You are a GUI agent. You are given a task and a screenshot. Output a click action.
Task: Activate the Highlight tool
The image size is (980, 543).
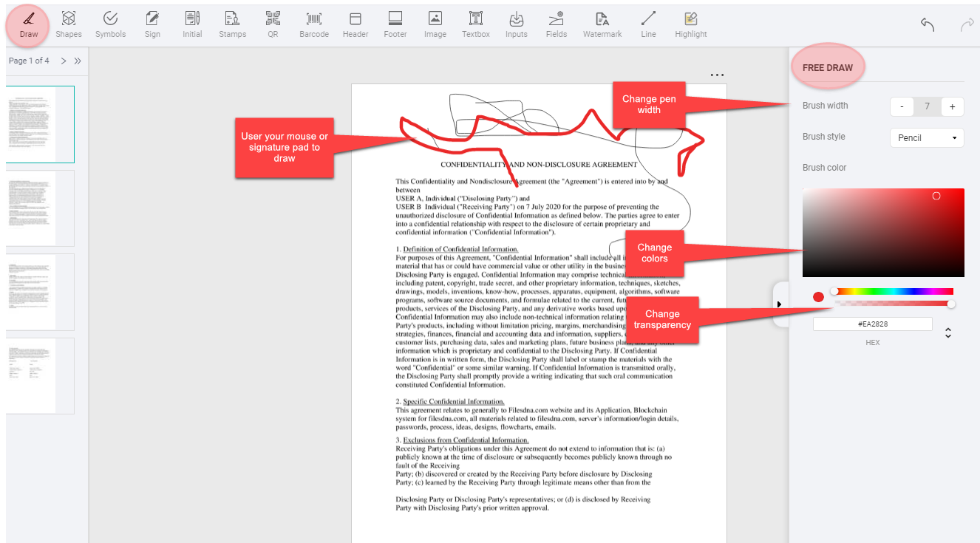pos(691,24)
